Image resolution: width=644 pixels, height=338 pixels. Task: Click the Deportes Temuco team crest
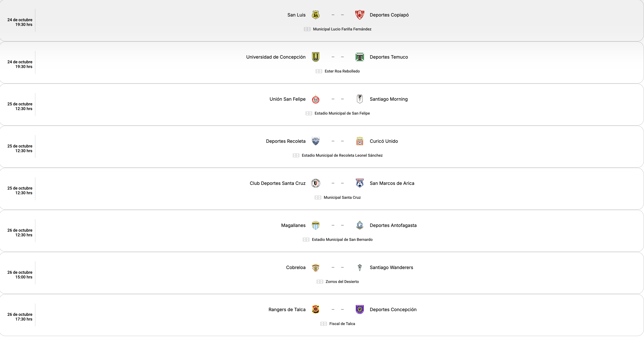[x=359, y=57]
